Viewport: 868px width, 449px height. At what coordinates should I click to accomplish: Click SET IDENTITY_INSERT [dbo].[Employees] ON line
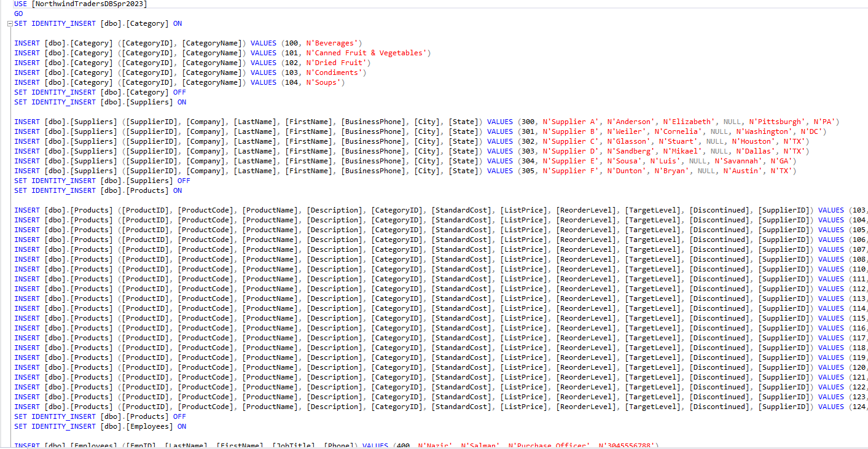[100, 426]
